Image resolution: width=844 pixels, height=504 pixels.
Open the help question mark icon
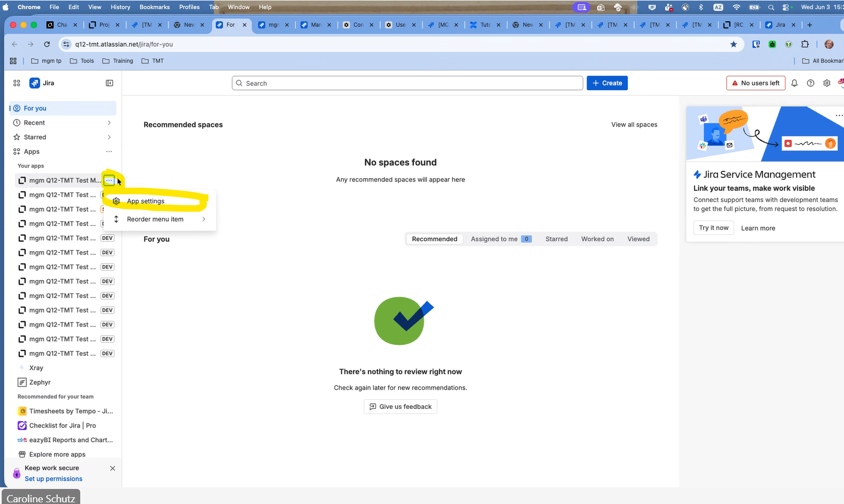pyautogui.click(x=811, y=83)
